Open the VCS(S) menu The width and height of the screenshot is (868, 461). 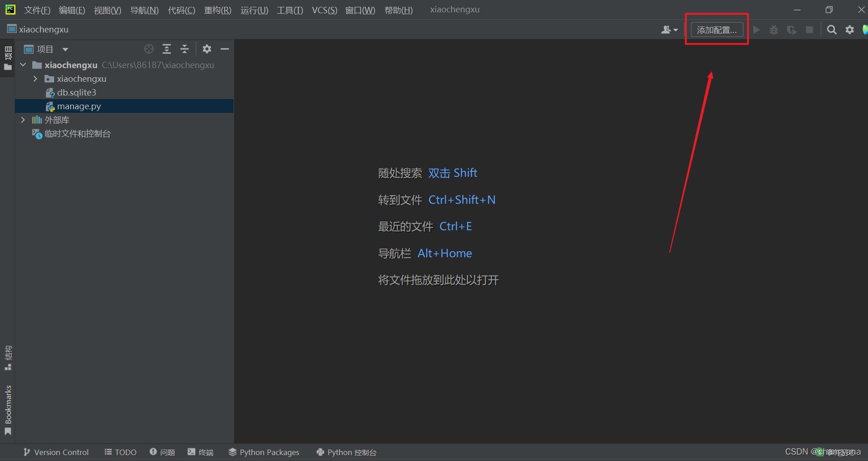[324, 10]
